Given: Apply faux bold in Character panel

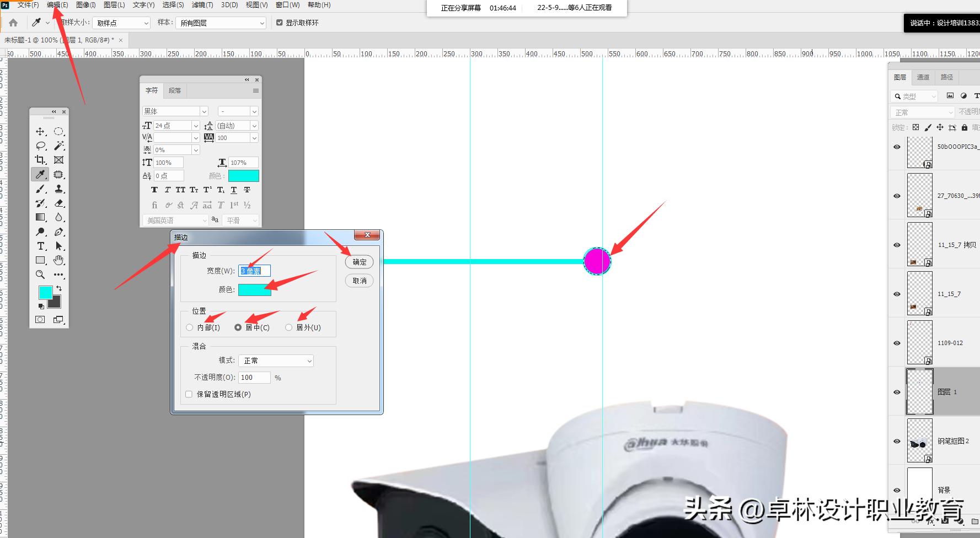Looking at the screenshot, I should (x=154, y=190).
